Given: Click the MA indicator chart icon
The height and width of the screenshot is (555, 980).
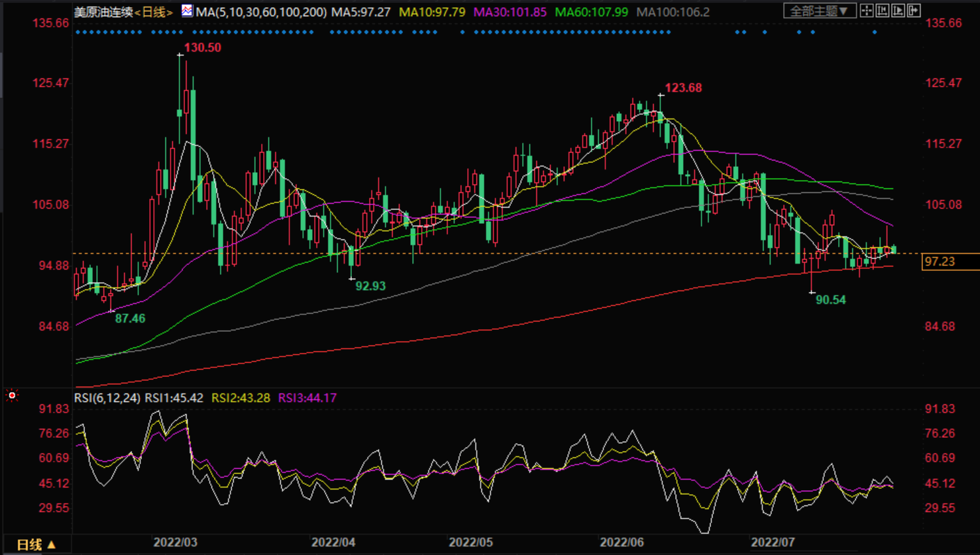Looking at the screenshot, I should click(x=187, y=10).
